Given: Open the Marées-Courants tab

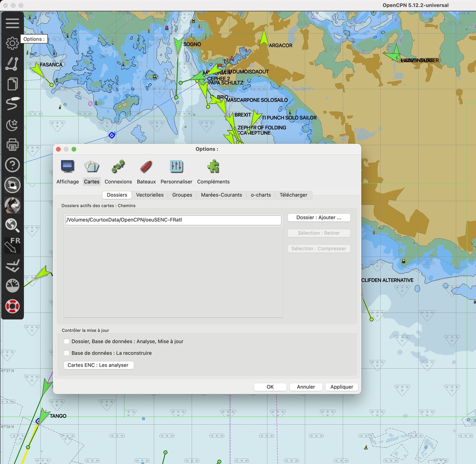Looking at the screenshot, I should [x=221, y=195].
